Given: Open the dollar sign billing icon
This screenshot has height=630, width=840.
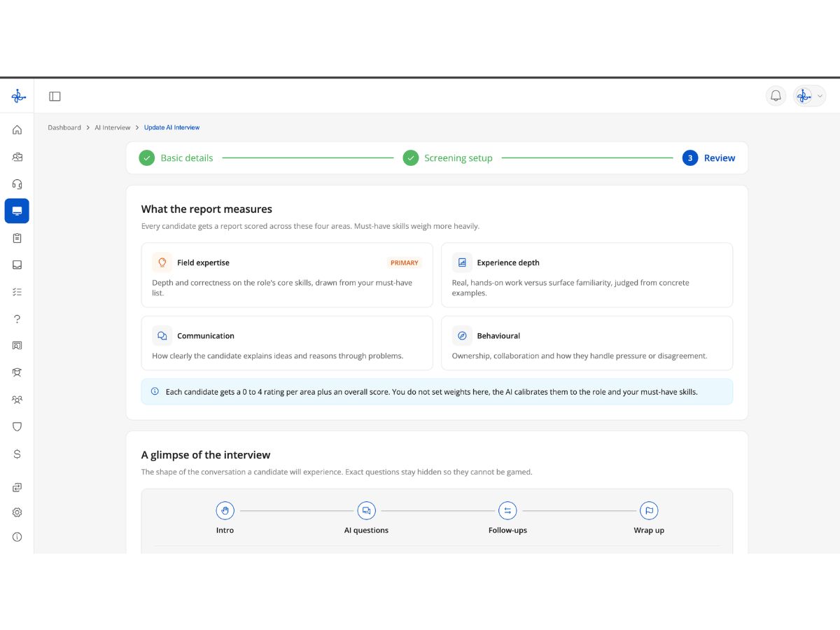Looking at the screenshot, I should coord(17,454).
